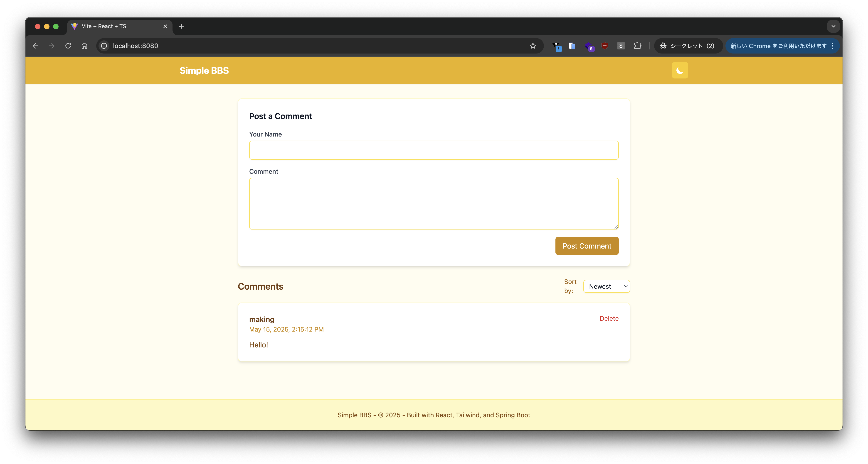Go to browser home page

point(84,46)
